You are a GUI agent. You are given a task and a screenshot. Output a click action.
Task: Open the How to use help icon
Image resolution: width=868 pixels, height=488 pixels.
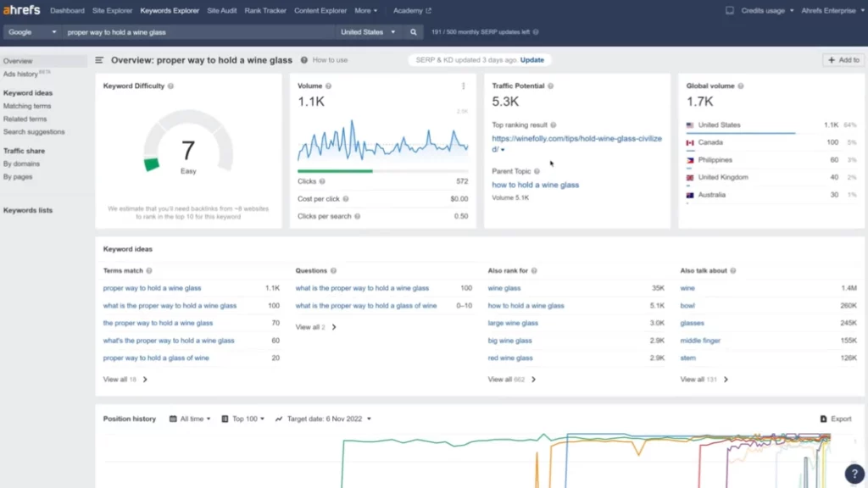304,60
